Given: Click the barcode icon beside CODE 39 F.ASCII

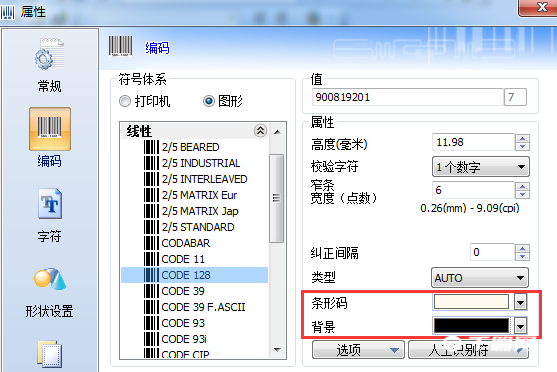Looking at the screenshot, I should [x=151, y=307].
